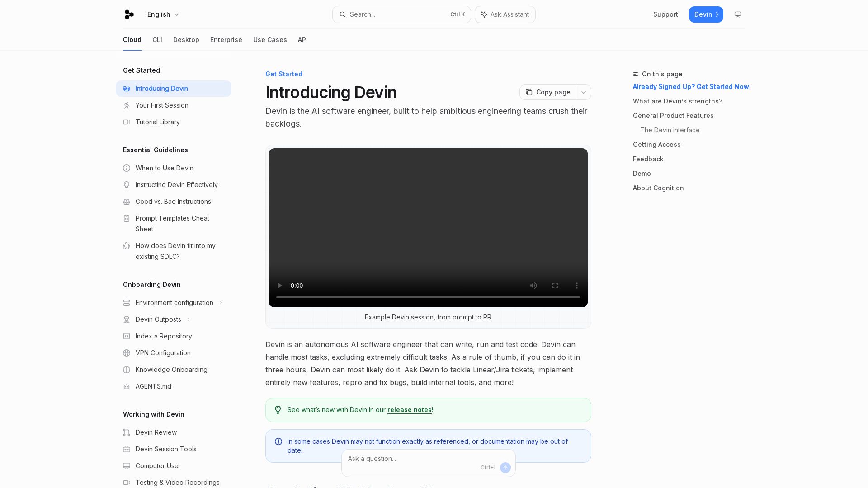This screenshot has height=488, width=868.
Task: Open Computer Use page
Action: point(174,466)
